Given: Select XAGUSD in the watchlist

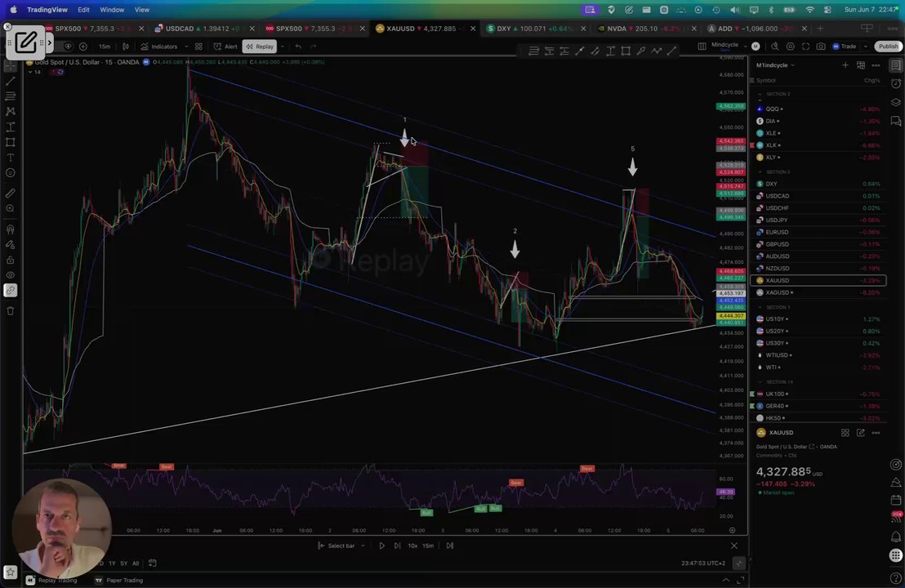Looking at the screenshot, I should (818, 292).
